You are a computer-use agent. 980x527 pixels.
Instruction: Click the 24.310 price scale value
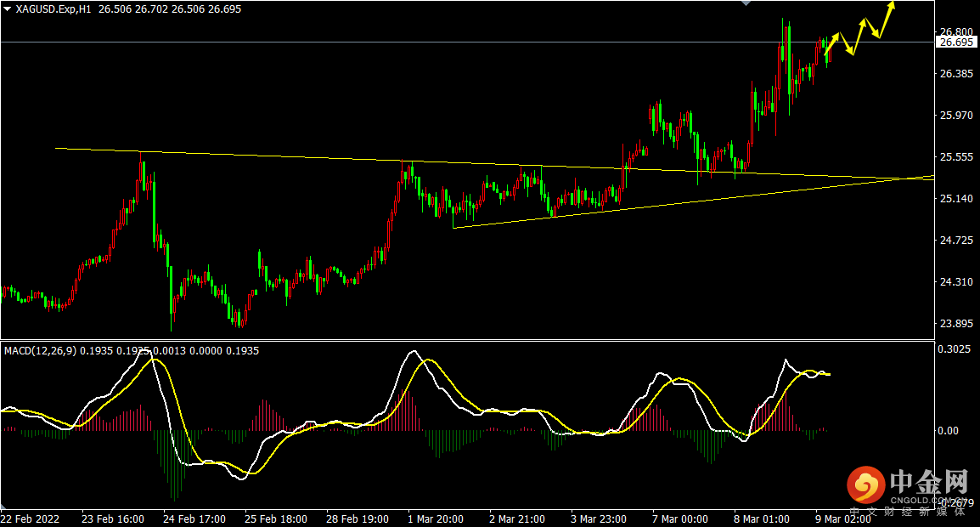(x=956, y=282)
